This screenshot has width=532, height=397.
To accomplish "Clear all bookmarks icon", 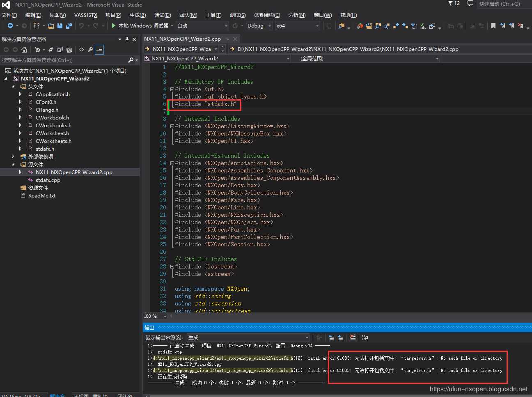I will pyautogui.click(x=521, y=25).
